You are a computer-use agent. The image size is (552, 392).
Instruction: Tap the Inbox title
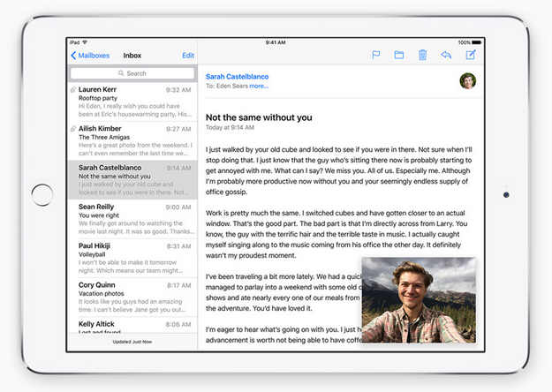132,56
